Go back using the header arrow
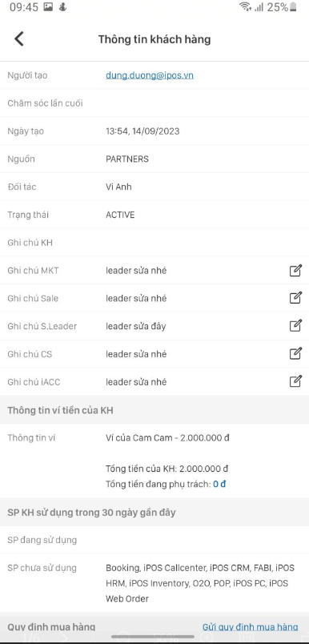The width and height of the screenshot is (309, 644). [19, 39]
